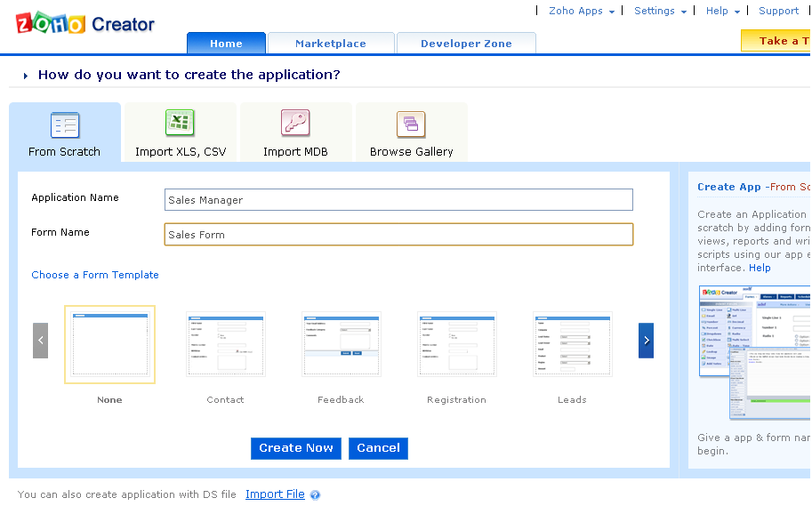Click the Zoho Creator logo
This screenshot has width=812, height=514.
(x=84, y=24)
